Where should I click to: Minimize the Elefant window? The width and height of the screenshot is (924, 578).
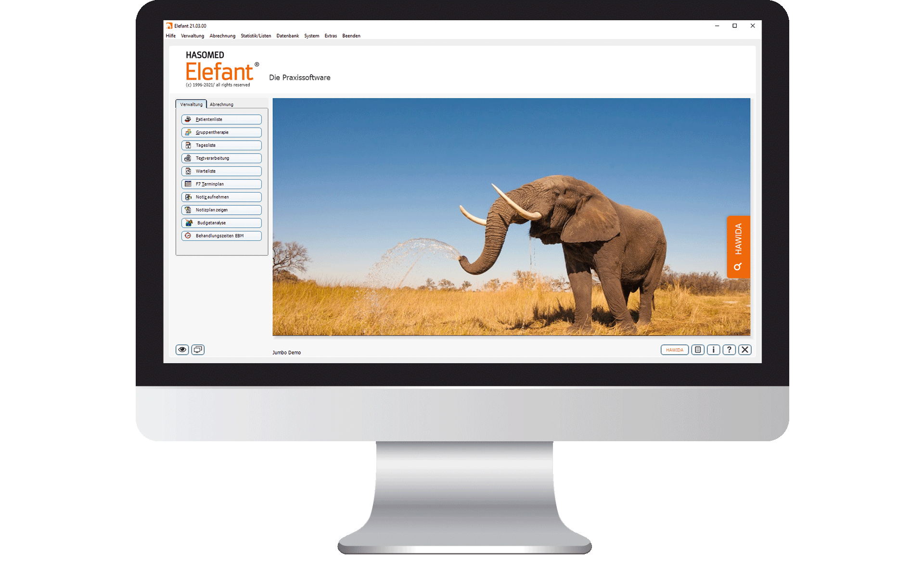click(717, 26)
